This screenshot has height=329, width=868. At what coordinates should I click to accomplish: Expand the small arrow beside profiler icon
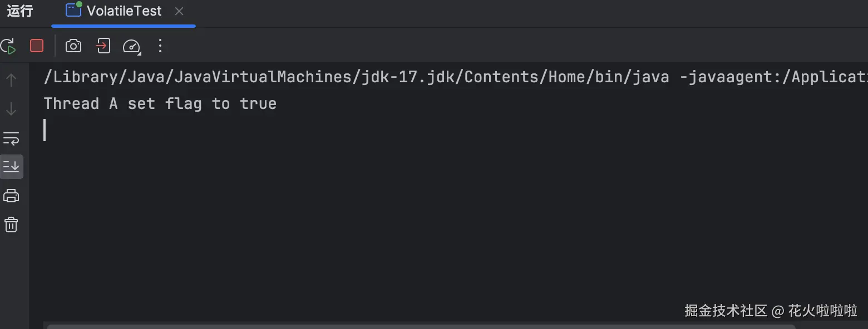pos(139,53)
